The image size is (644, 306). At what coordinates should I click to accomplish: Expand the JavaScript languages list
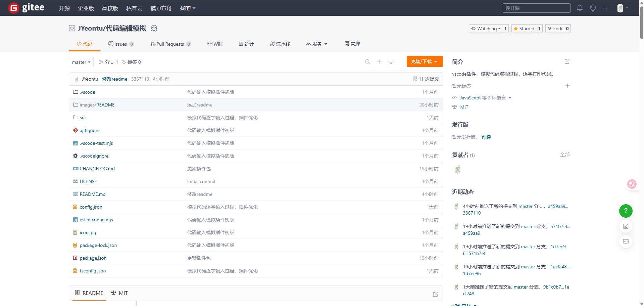(482, 98)
